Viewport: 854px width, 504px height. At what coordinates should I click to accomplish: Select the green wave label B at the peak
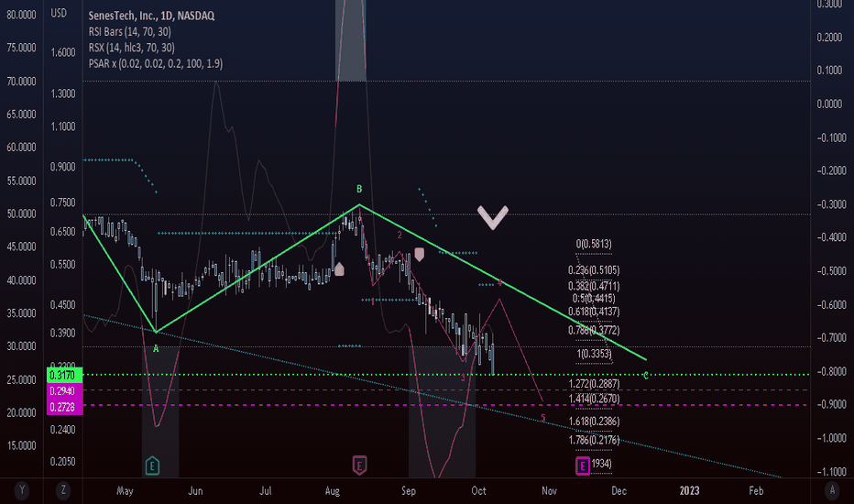coord(359,189)
